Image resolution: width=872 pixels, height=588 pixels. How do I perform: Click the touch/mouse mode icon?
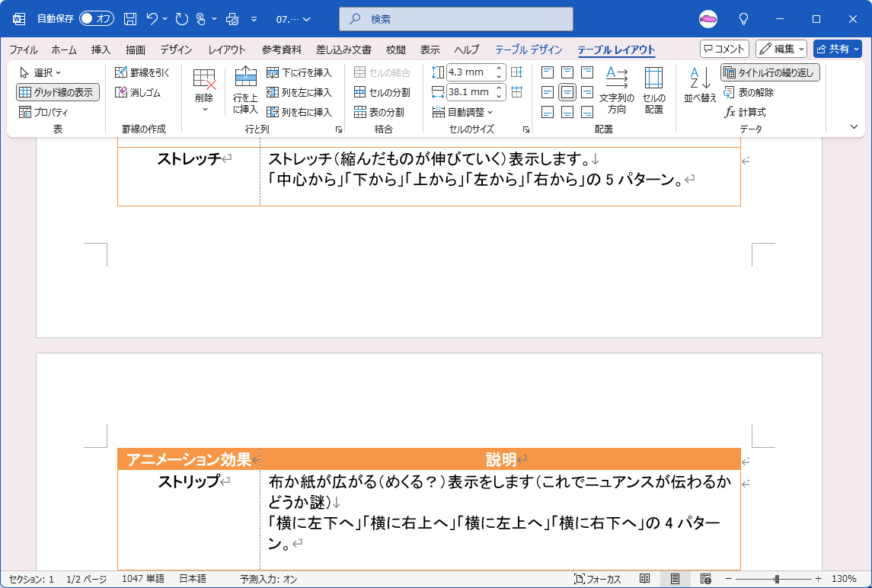(x=201, y=19)
